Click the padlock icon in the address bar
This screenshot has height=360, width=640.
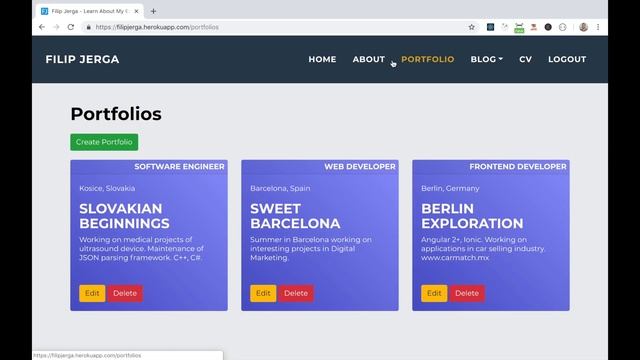click(x=89, y=27)
